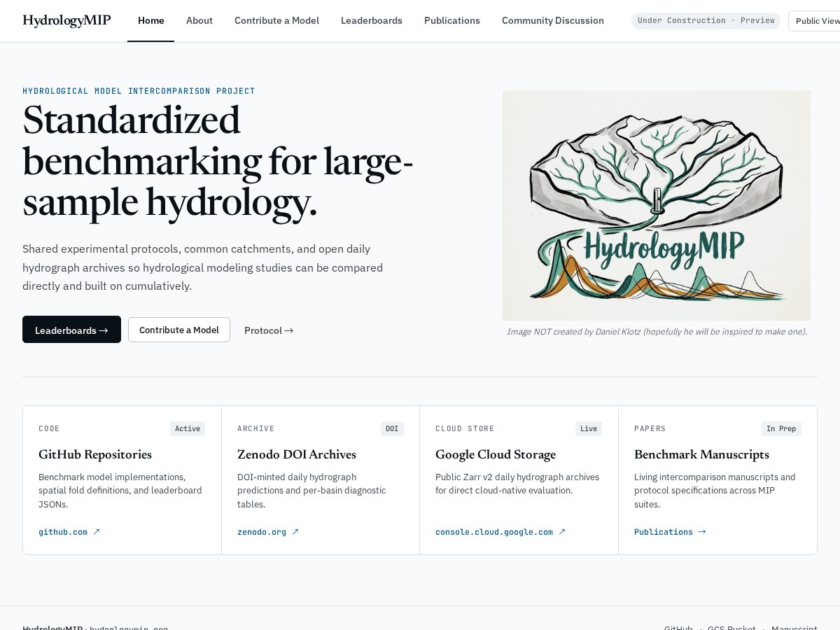Click the Live badge on Cloud Store card
This screenshot has width=840, height=630.
(589, 428)
